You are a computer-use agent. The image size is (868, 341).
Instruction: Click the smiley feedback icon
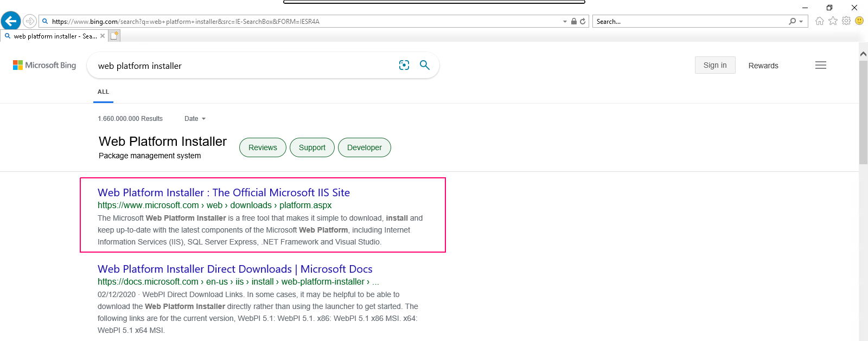point(859,21)
